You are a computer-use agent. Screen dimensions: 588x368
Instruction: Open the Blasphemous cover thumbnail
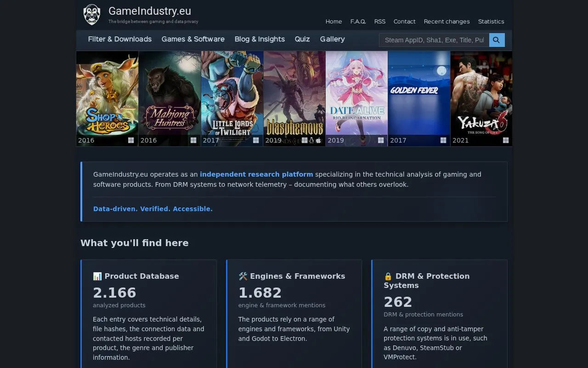[294, 98]
